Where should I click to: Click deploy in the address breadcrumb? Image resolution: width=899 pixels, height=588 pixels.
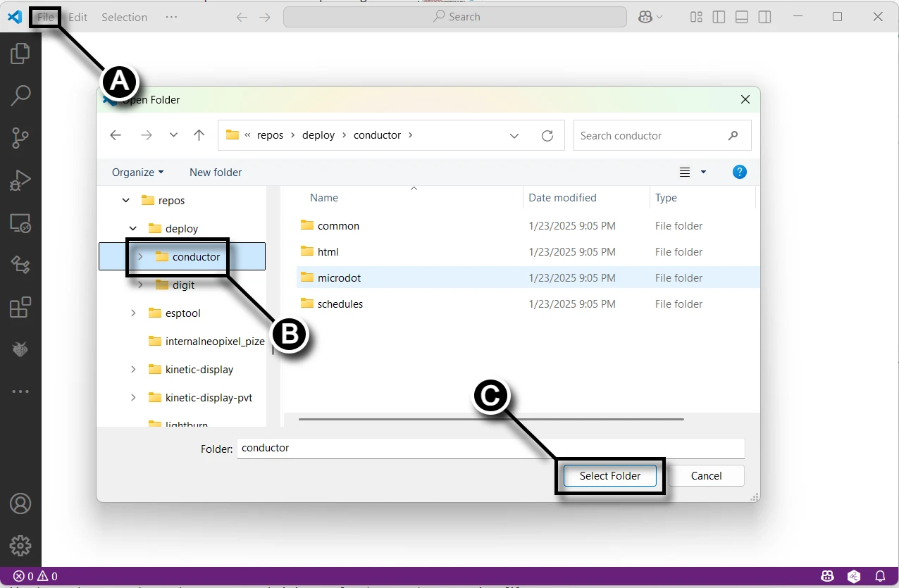point(318,135)
